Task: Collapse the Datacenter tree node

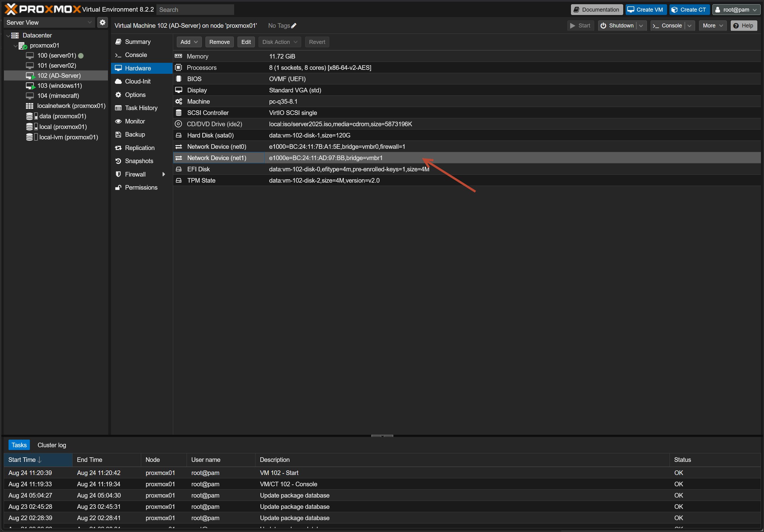Action: click(8, 35)
